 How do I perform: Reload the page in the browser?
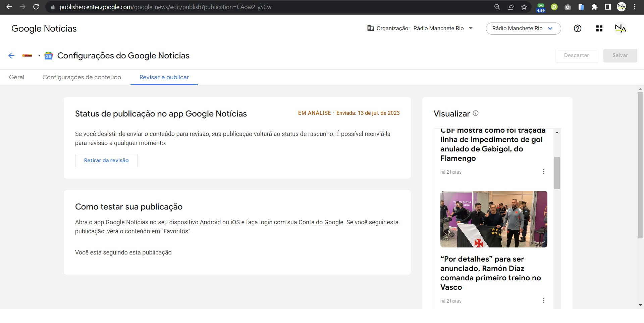point(36,7)
